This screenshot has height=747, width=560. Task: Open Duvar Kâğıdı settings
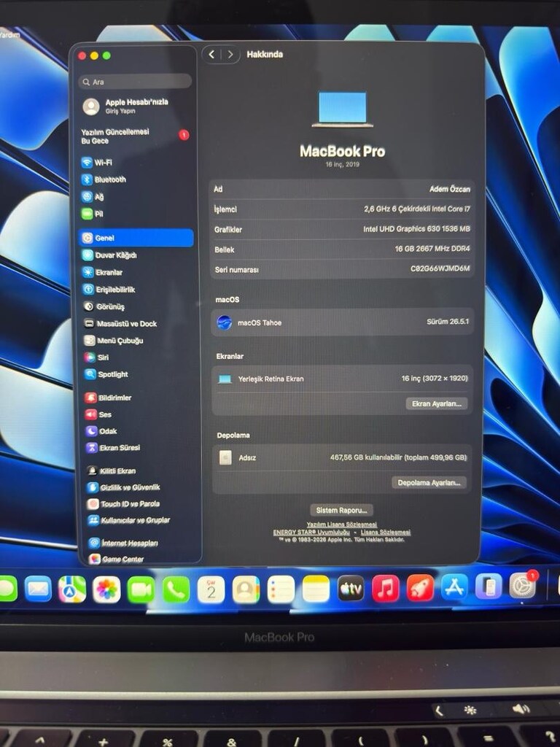[109, 255]
